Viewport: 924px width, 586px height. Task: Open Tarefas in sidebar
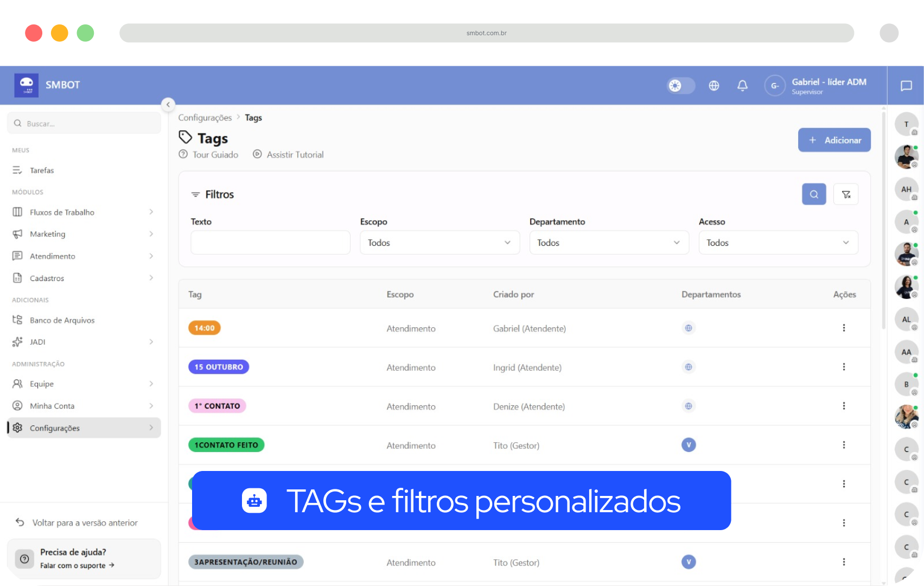pos(84,170)
